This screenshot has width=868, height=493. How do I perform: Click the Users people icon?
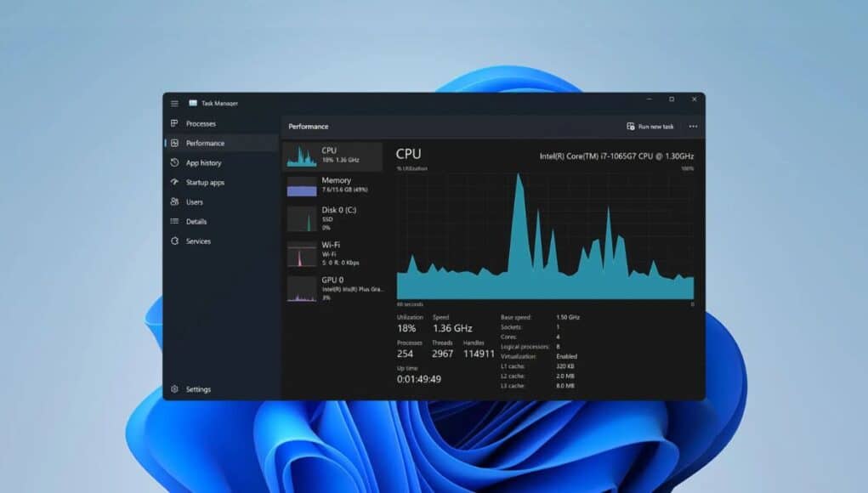pyautogui.click(x=174, y=202)
